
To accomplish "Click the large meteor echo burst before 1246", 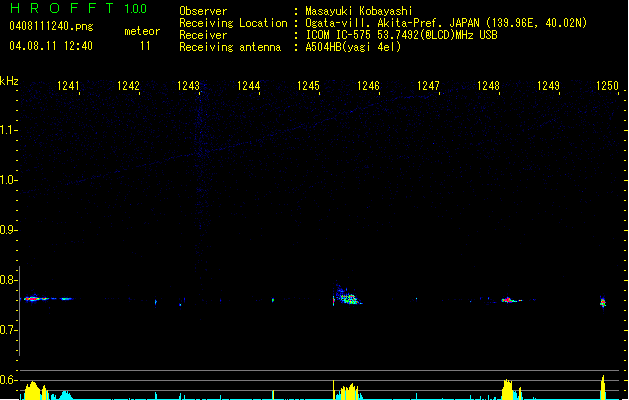I will coord(347,296).
